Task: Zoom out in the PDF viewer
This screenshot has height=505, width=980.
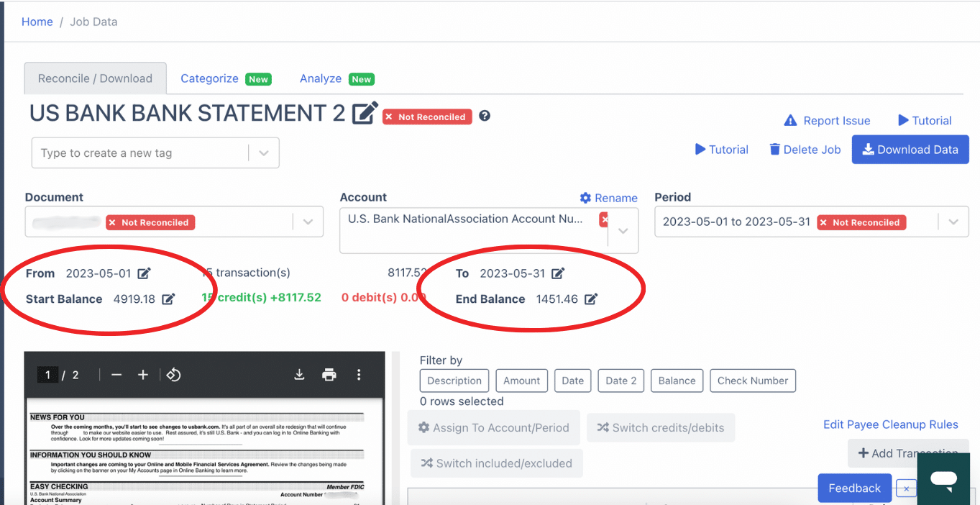Action: tap(116, 375)
